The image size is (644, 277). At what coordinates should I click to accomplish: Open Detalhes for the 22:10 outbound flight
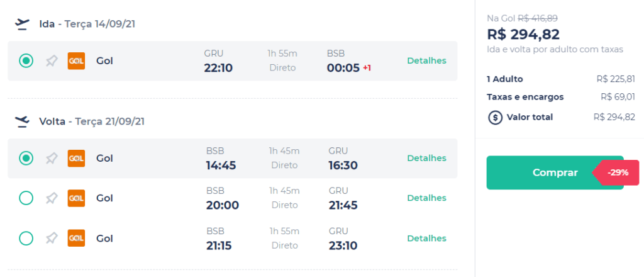427,61
